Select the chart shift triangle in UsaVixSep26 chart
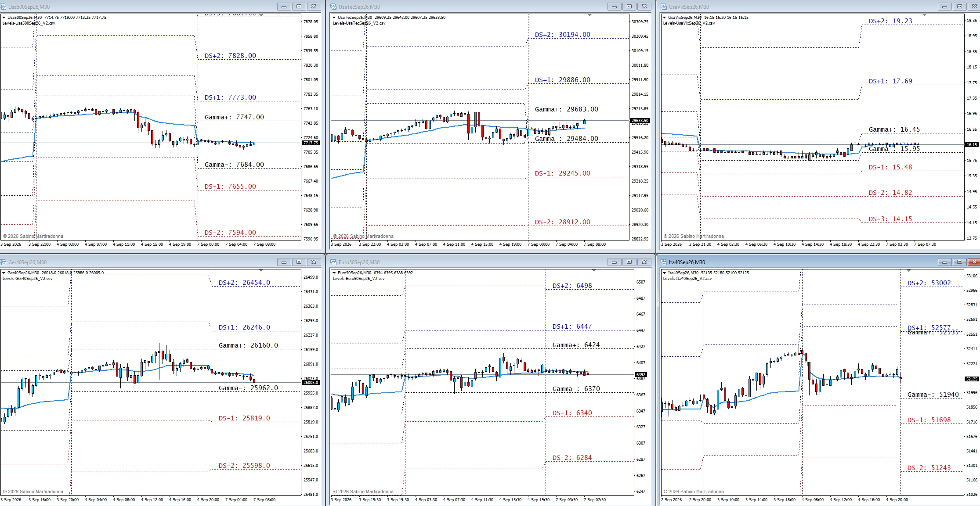 924,15
